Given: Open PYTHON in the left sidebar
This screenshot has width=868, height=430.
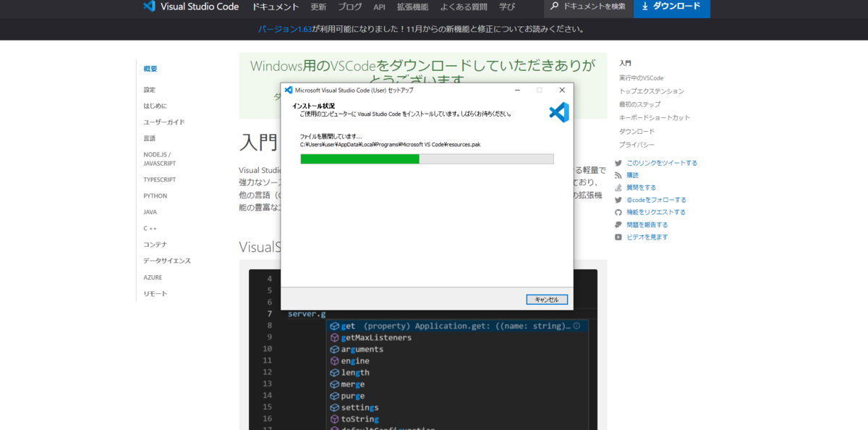Looking at the screenshot, I should (156, 195).
